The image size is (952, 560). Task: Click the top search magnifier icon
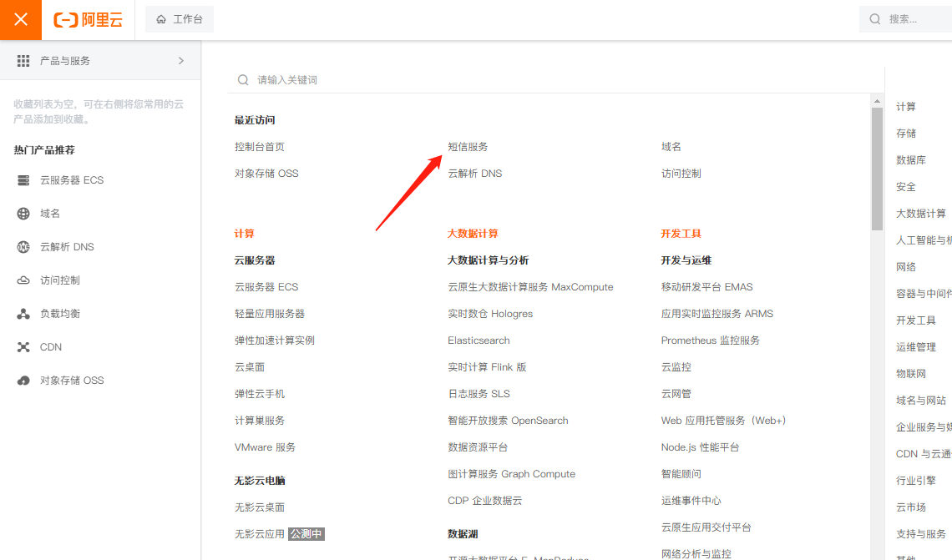tap(875, 19)
